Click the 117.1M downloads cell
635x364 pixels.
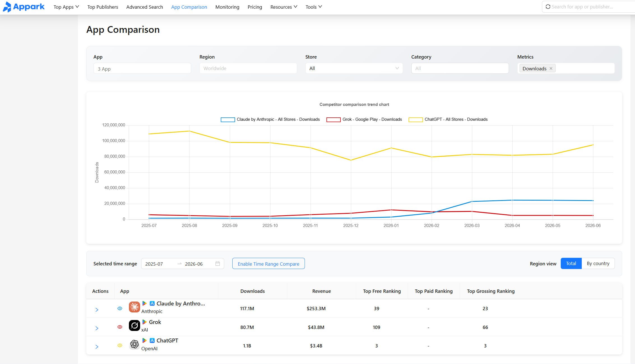(247, 309)
